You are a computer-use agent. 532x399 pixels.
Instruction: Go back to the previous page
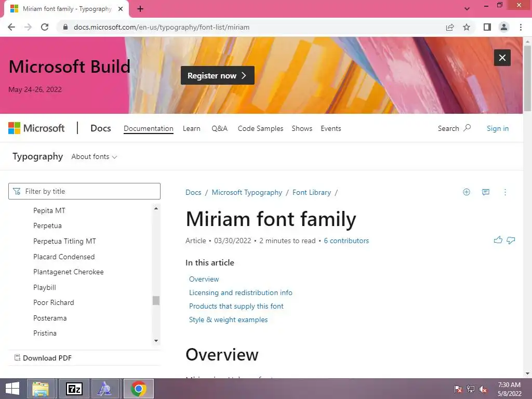[11, 27]
